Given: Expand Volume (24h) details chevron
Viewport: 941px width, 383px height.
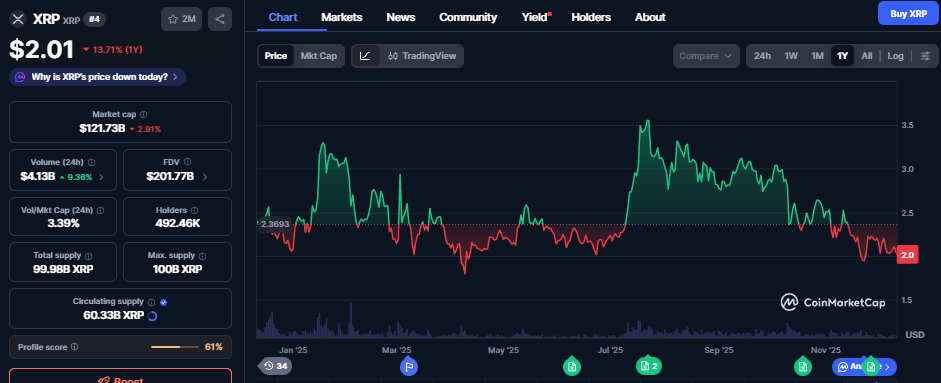Looking at the screenshot, I should [x=101, y=177].
